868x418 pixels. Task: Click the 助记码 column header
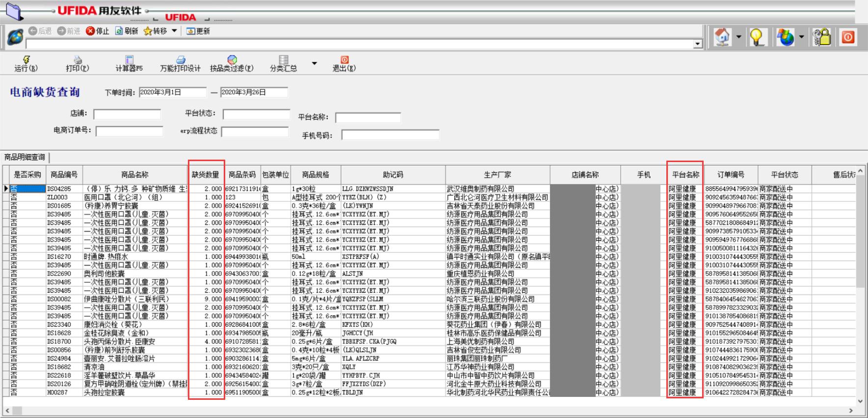[x=393, y=175]
